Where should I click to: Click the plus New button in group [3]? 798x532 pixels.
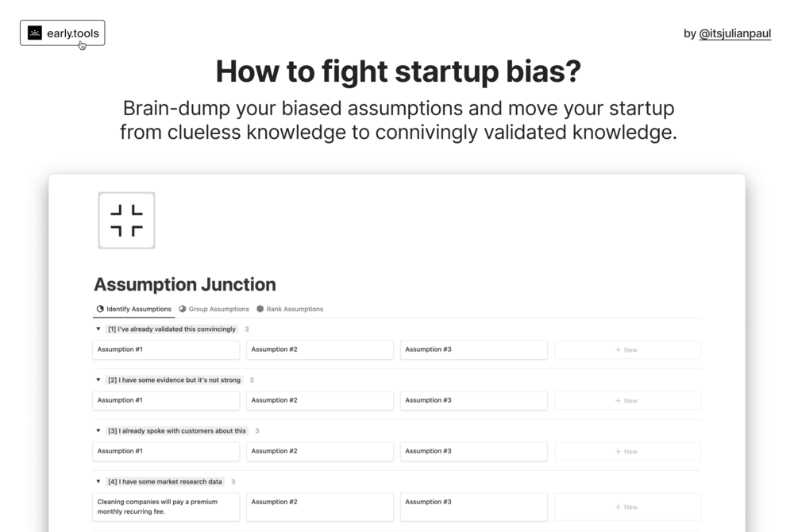coord(626,451)
